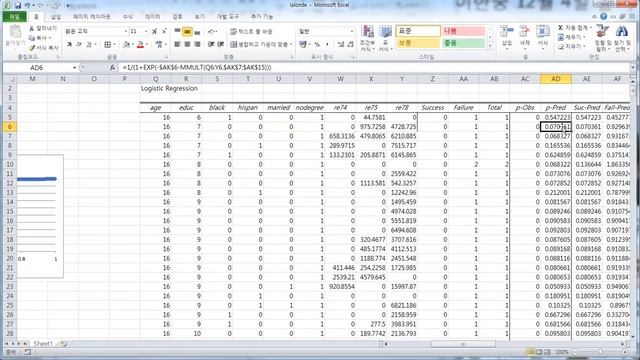Image resolution: width=640 pixels, height=360 pixels.
Task: Apply percent style format
Action: 317,44
